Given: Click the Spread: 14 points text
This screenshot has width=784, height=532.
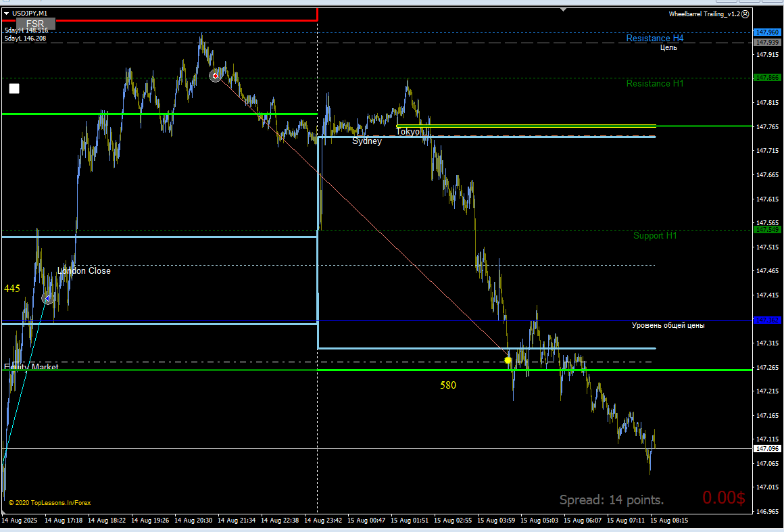Looking at the screenshot, I should 612,500.
